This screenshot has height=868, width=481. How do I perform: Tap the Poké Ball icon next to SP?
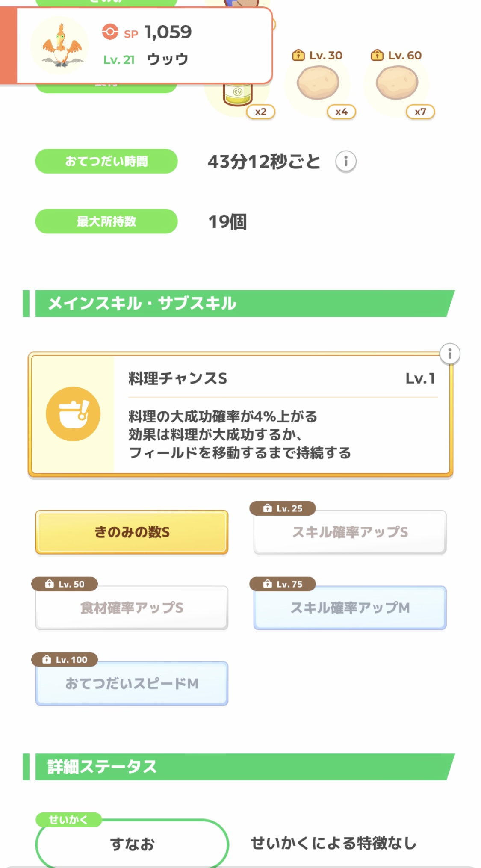[110, 32]
